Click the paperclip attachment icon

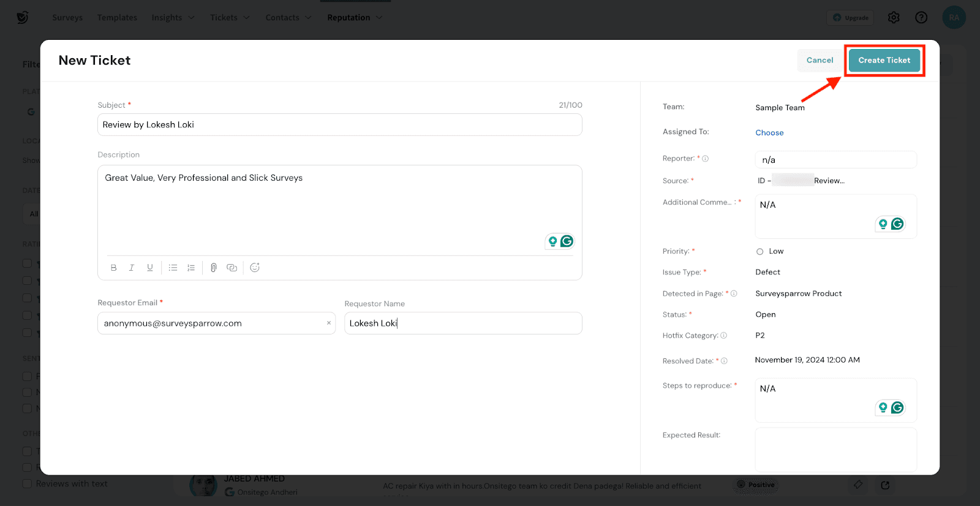[x=213, y=268]
